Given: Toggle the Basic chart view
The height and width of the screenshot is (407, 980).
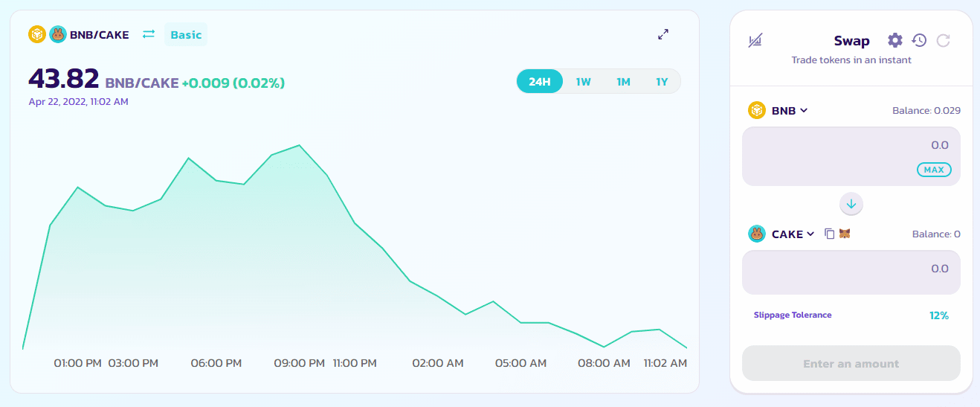Looking at the screenshot, I should click(x=186, y=34).
